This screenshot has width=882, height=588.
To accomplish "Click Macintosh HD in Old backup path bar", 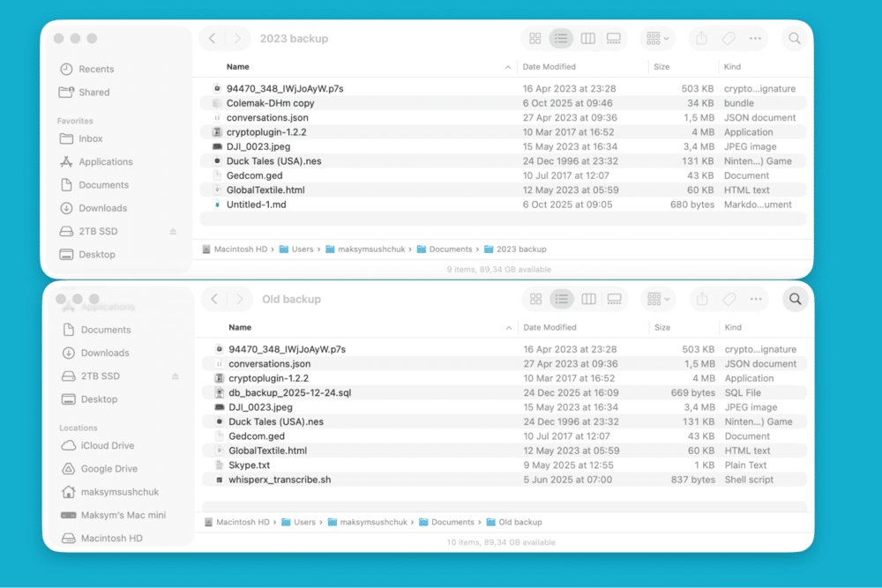I will 236,522.
